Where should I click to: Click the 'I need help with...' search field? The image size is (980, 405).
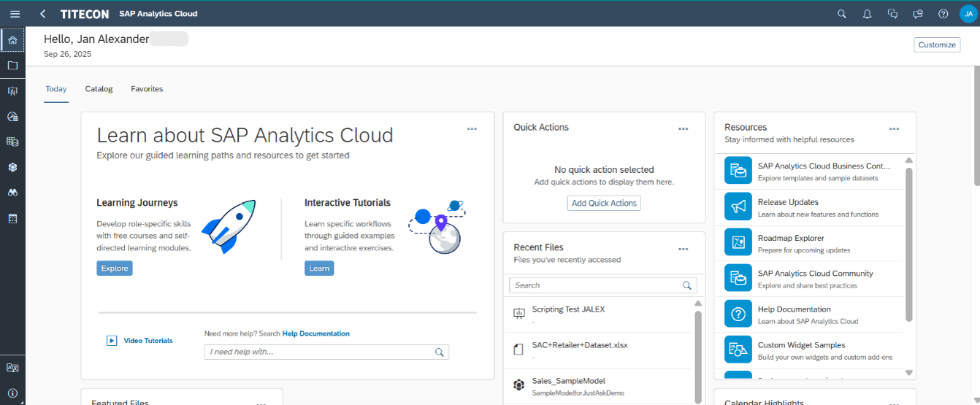(326, 352)
